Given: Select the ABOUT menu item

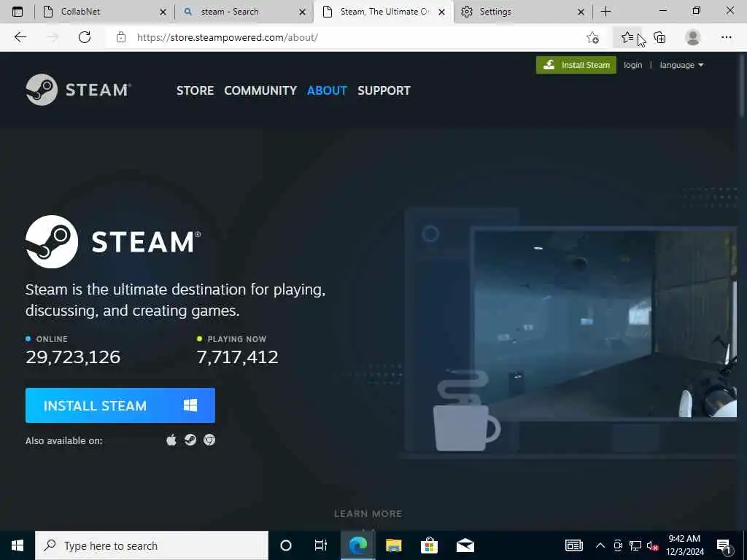Looking at the screenshot, I should coord(327,90).
